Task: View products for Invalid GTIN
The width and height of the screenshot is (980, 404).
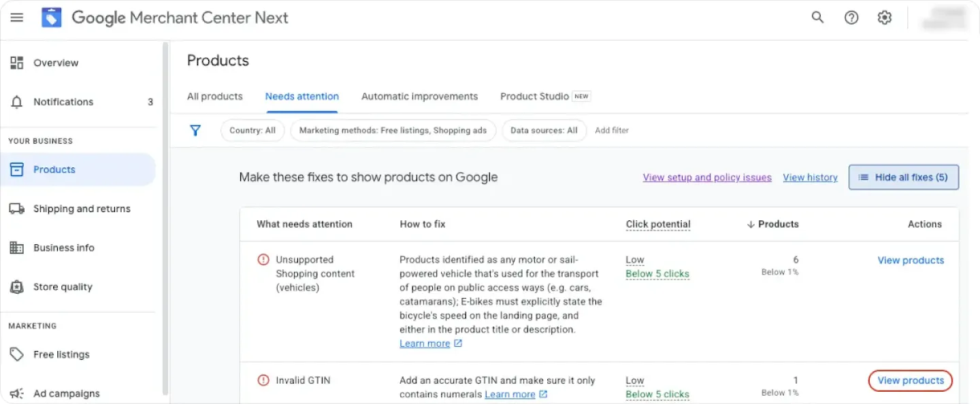Action: [x=911, y=381]
